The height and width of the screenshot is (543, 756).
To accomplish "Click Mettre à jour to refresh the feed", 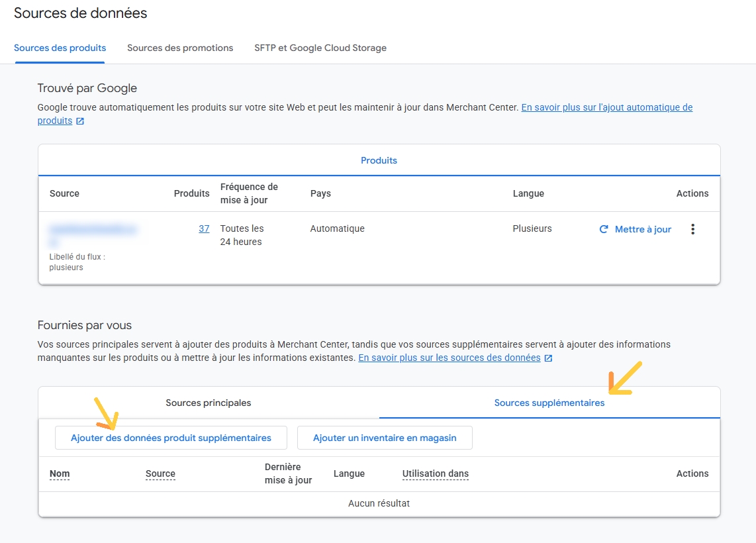I will click(x=642, y=228).
